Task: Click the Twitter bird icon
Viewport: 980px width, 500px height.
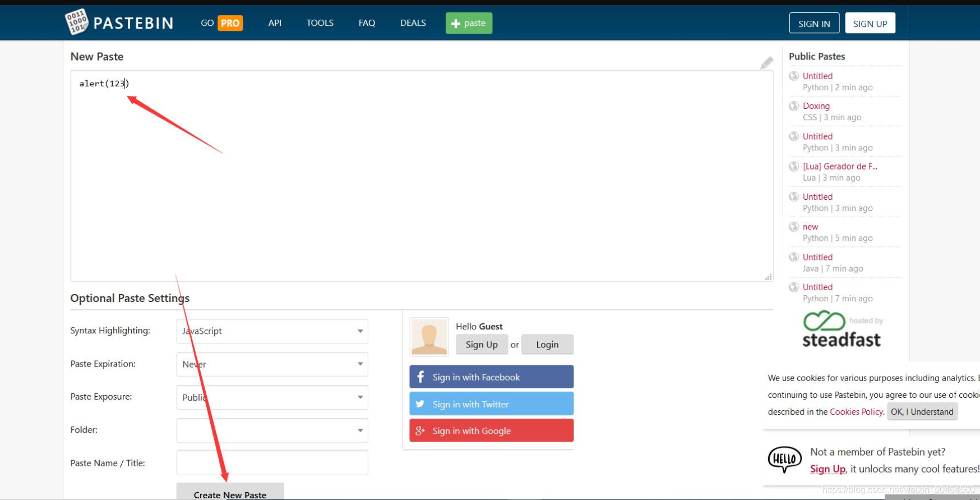Action: click(x=420, y=403)
